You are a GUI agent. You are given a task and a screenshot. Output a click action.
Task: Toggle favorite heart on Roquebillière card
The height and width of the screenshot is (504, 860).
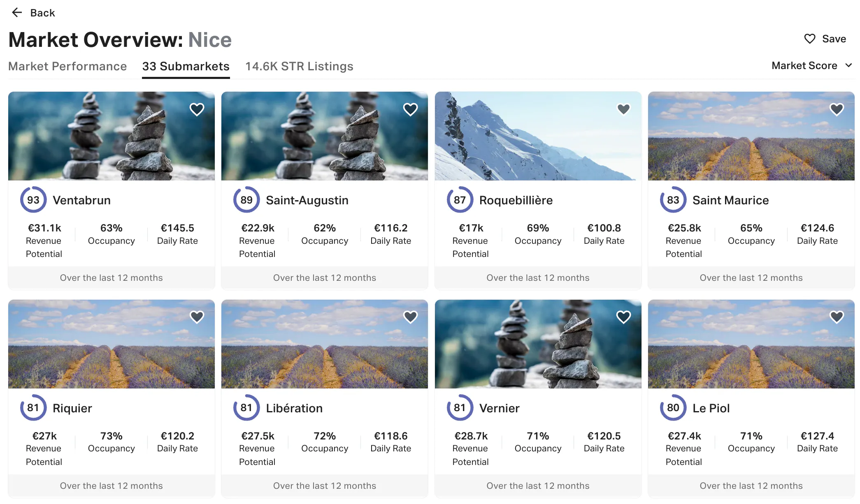(624, 109)
